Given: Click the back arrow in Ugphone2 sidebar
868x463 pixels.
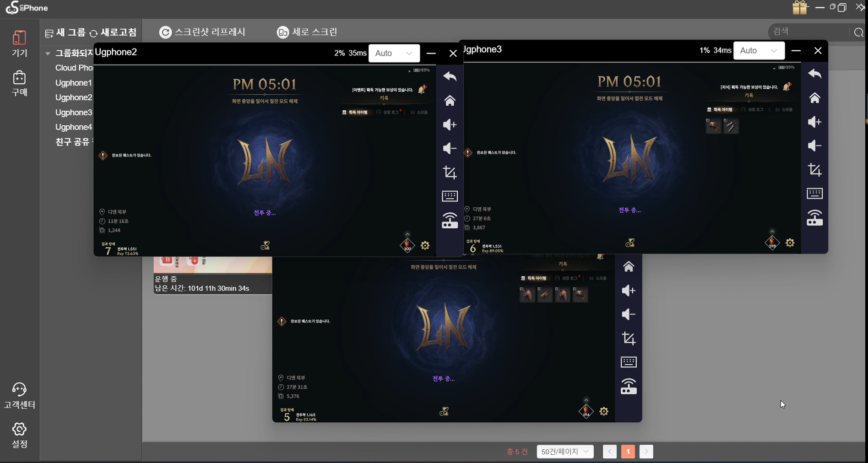Looking at the screenshot, I should [450, 76].
